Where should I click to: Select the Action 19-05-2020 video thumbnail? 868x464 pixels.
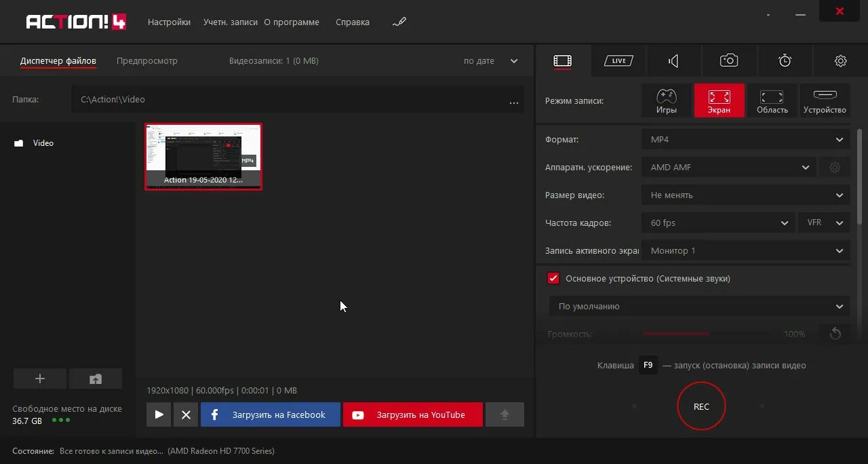[x=203, y=157]
